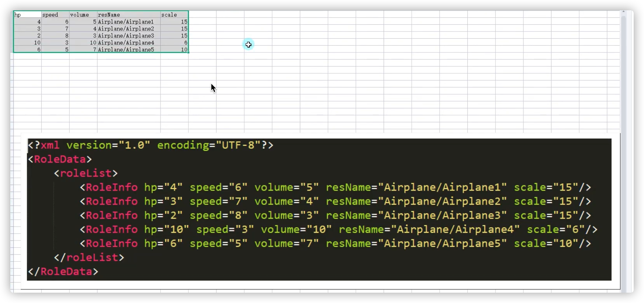Select the 'volume' header cell
Viewport: 644px width, 303px height.
coord(83,15)
